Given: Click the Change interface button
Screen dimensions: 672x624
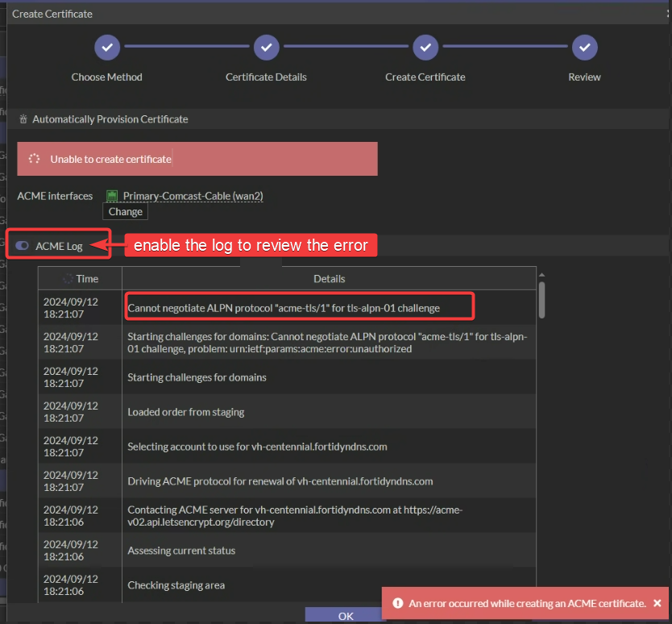Looking at the screenshot, I should point(125,211).
